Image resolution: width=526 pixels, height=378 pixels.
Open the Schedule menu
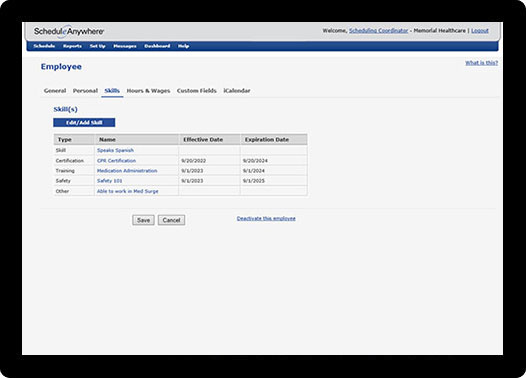point(44,46)
